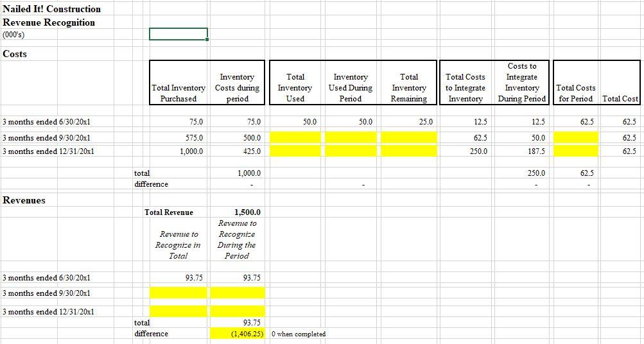Click the 25.0 Total Inventory Remaining value

coord(426,122)
